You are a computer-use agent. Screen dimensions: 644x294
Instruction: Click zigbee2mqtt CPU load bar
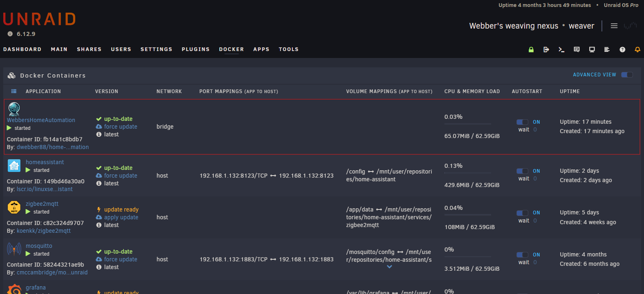pos(468,215)
